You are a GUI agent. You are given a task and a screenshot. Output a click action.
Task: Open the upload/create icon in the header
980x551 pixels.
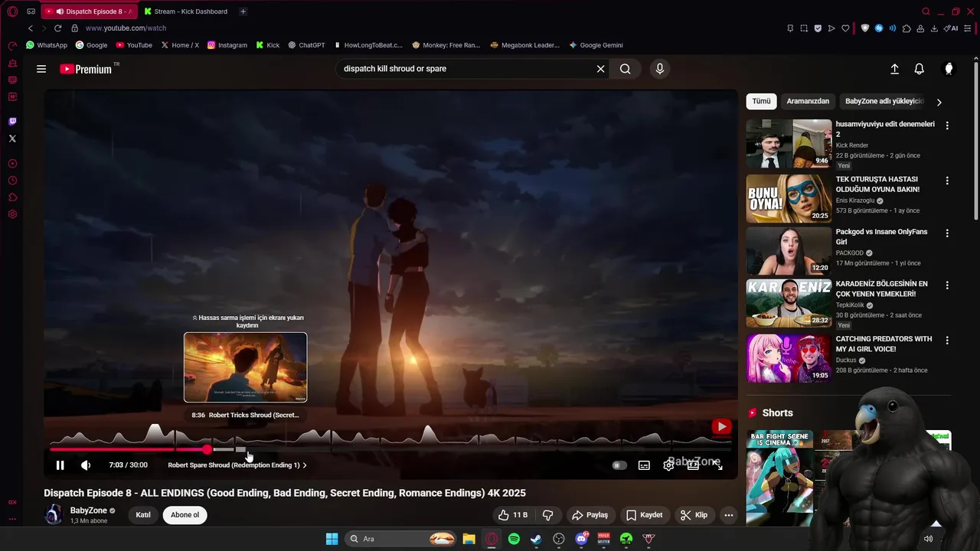(894, 69)
